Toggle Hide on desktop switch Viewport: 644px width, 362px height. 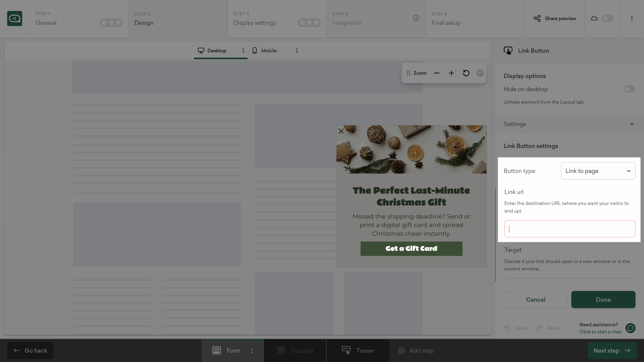629,89
